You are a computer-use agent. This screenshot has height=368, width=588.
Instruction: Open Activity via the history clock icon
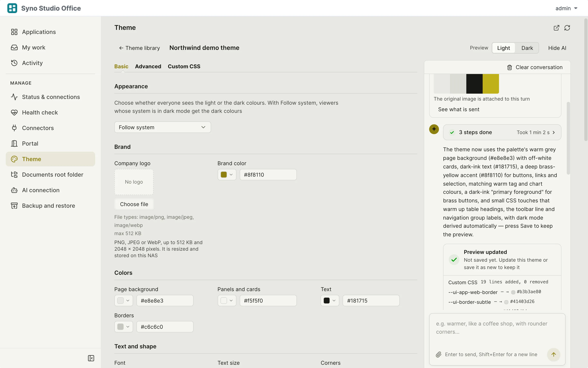(x=14, y=63)
